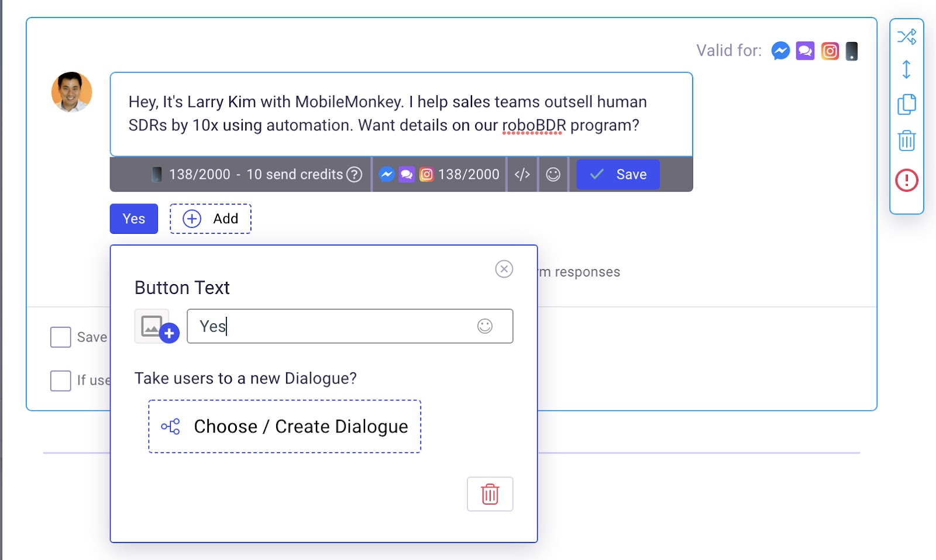
Task: Click the 'Take users to a new Dialogue?' text
Action: tap(246, 378)
